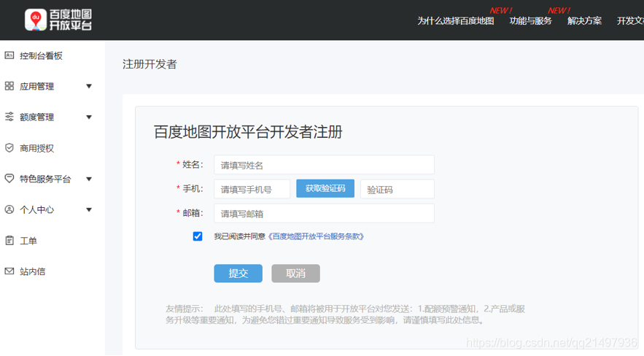Expand the 额度管理 submenu arrow

89,117
